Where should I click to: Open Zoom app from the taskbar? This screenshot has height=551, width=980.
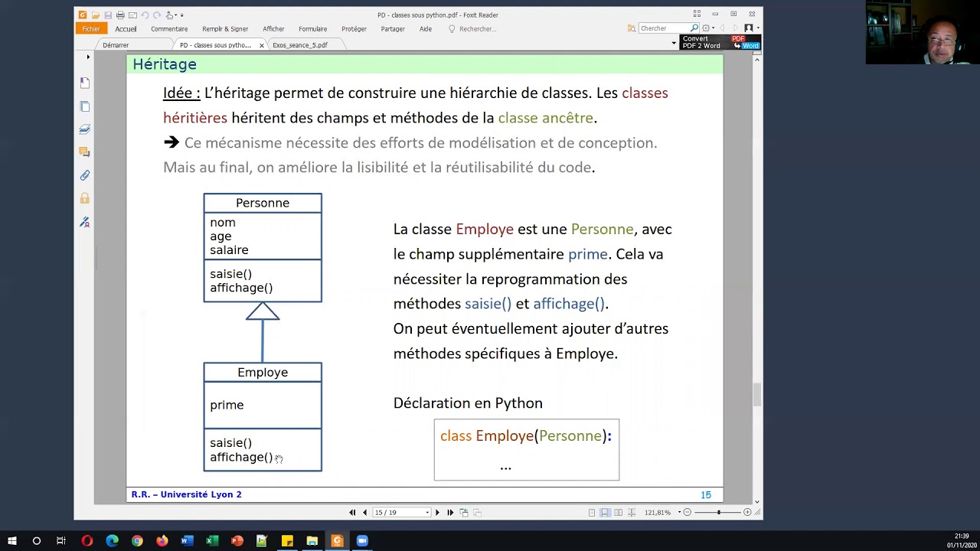coord(362,541)
